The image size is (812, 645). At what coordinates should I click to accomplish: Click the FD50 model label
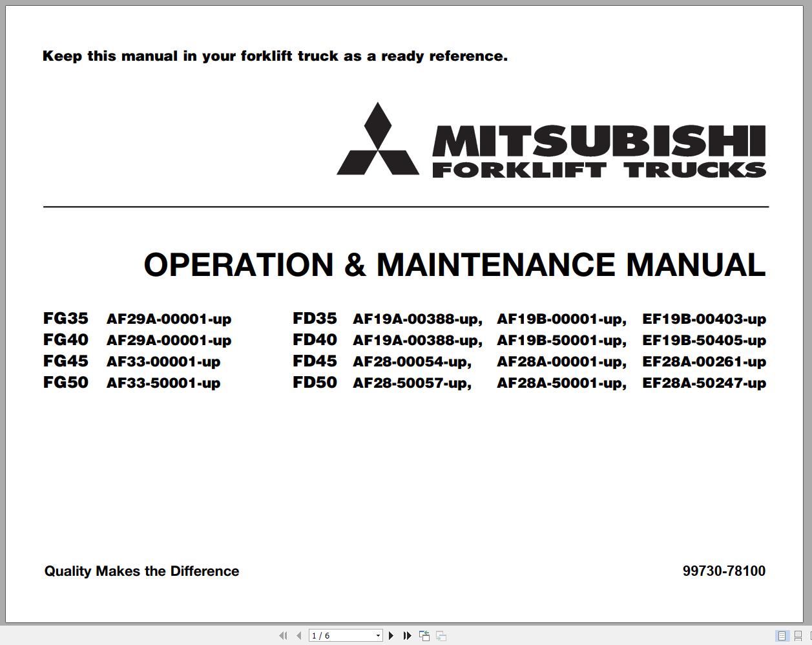click(315, 383)
